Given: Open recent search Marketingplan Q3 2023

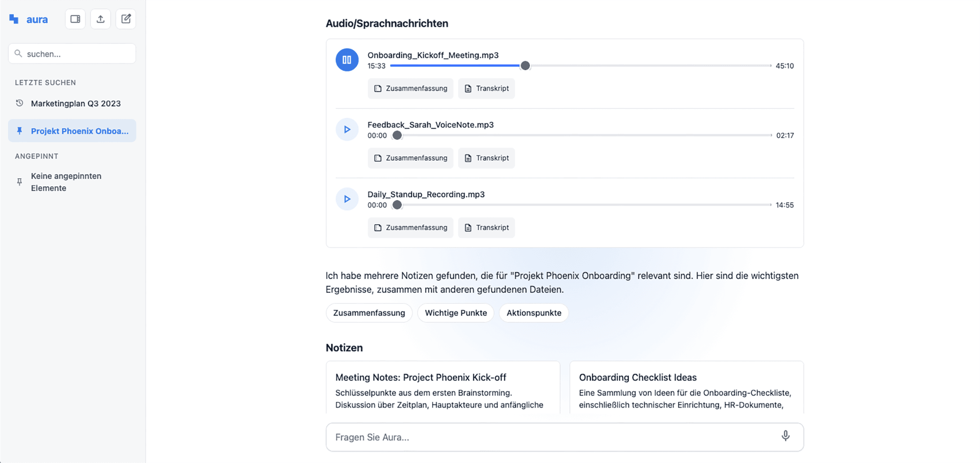Looking at the screenshot, I should tap(75, 103).
